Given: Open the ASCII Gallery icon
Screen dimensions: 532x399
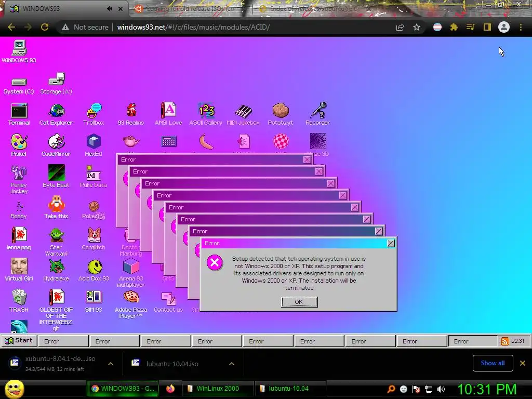Looking at the screenshot, I should pyautogui.click(x=206, y=114).
